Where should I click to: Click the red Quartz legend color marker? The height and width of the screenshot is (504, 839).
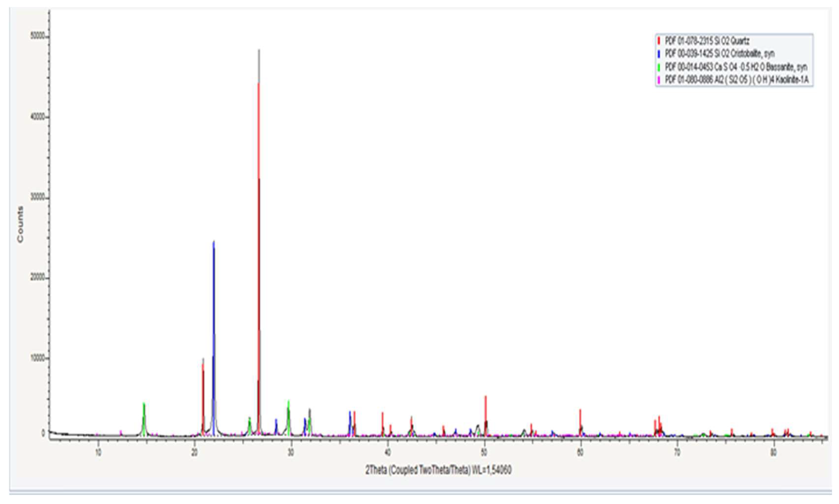[659, 41]
